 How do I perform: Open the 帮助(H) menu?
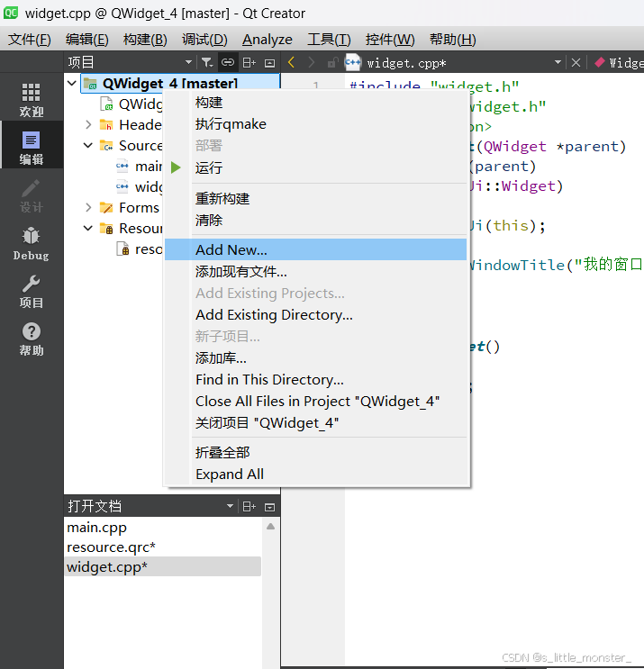pyautogui.click(x=453, y=40)
